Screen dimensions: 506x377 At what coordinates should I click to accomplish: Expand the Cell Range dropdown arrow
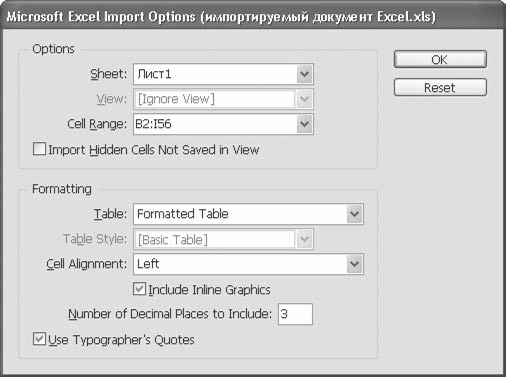(x=304, y=124)
